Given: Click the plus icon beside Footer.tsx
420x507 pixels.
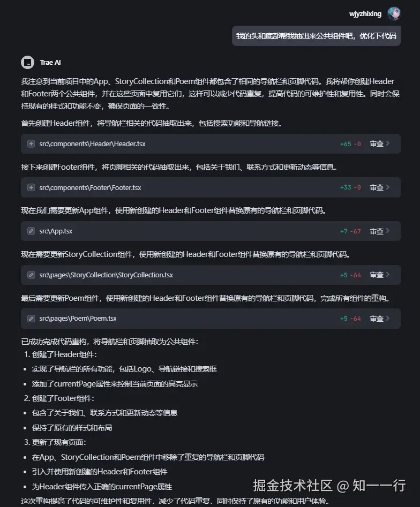Looking at the screenshot, I should [x=31, y=188].
